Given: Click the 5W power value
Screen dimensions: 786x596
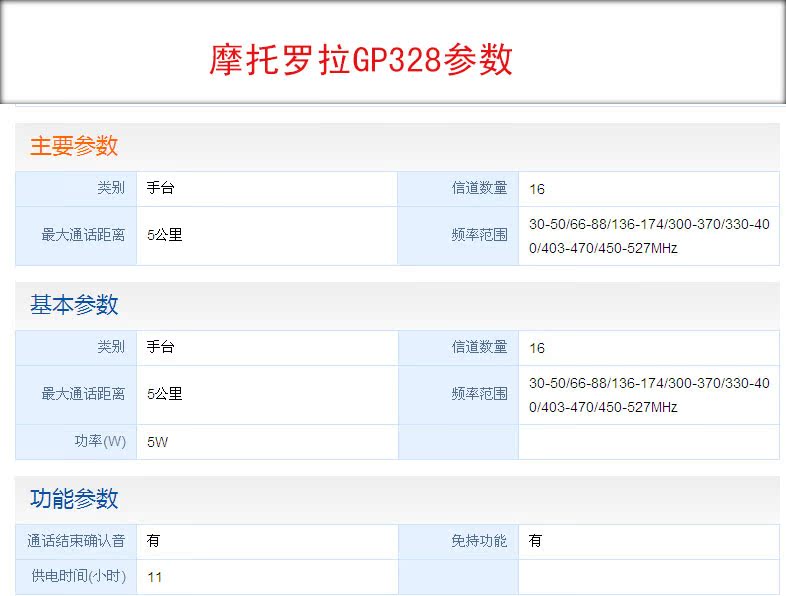Looking at the screenshot, I should point(157,442).
